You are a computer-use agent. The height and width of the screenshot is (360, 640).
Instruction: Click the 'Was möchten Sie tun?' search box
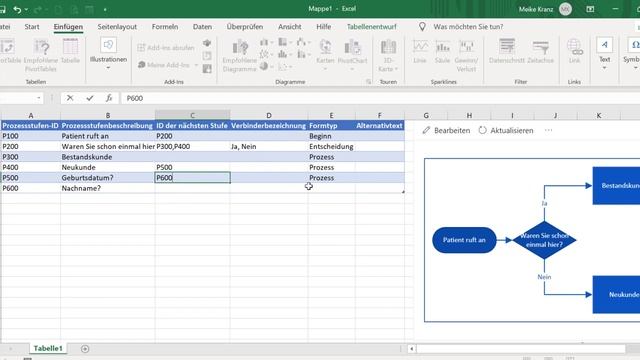(468, 27)
